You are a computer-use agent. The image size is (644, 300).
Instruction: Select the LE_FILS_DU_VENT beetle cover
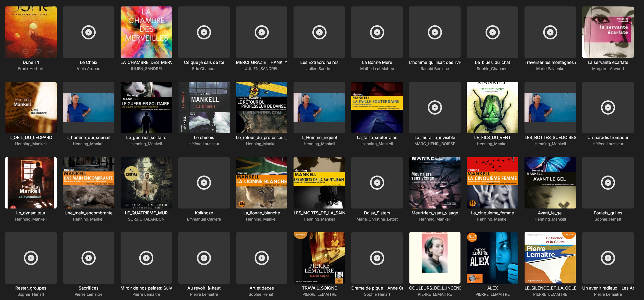492,108
